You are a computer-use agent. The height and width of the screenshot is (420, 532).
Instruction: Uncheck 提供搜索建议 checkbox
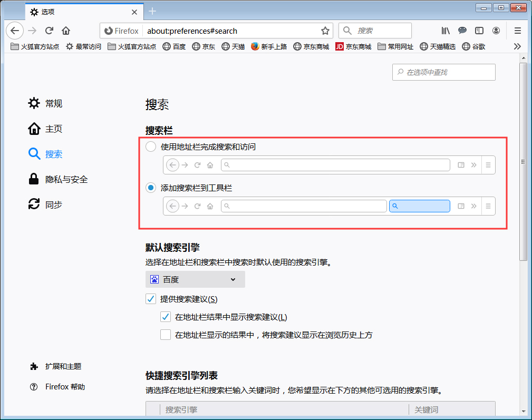click(x=151, y=299)
